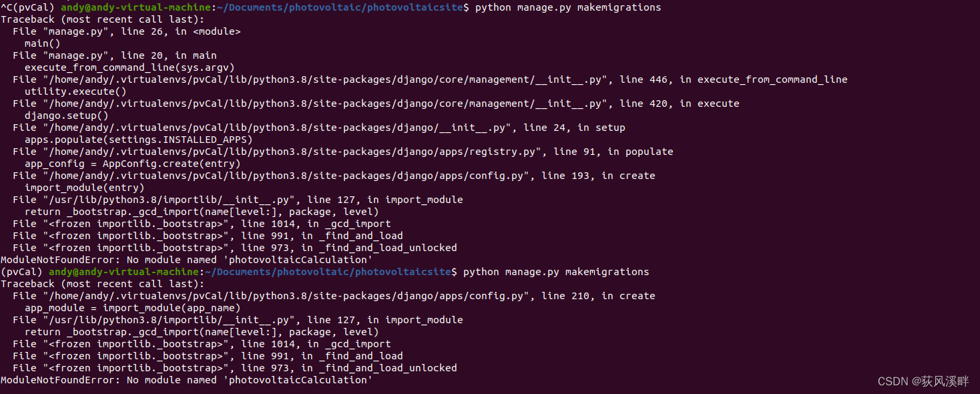The image size is (980, 394).
Task: Click the 'File "manage.py", line 26' traceback line
Action: click(126, 31)
